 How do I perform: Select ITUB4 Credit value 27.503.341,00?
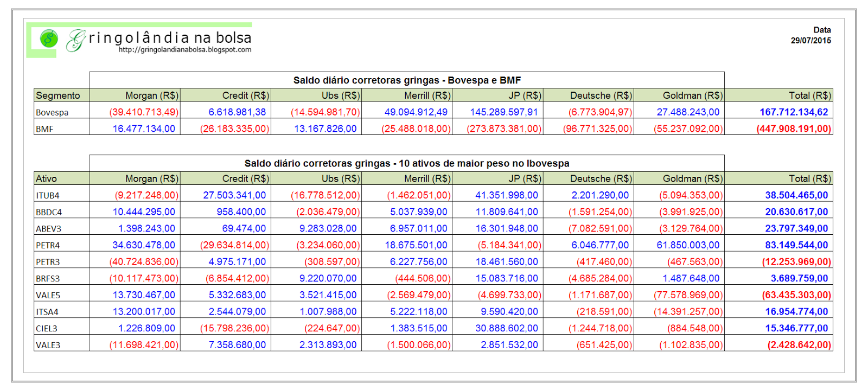pyautogui.click(x=234, y=195)
